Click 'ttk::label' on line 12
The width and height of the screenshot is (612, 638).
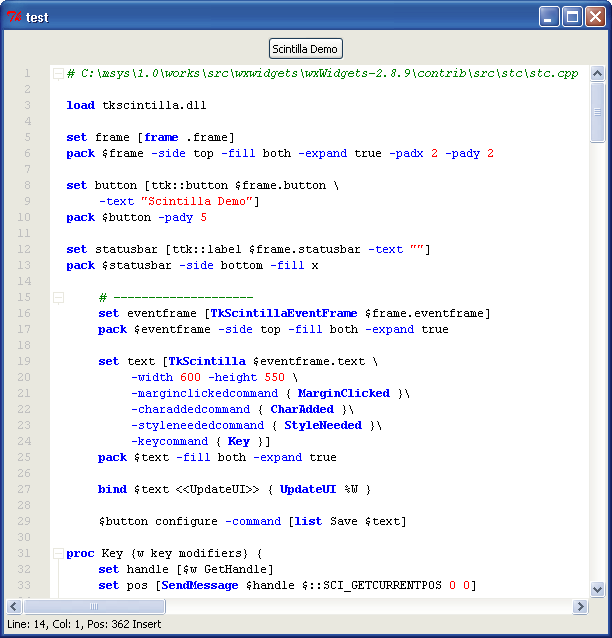coord(207,249)
